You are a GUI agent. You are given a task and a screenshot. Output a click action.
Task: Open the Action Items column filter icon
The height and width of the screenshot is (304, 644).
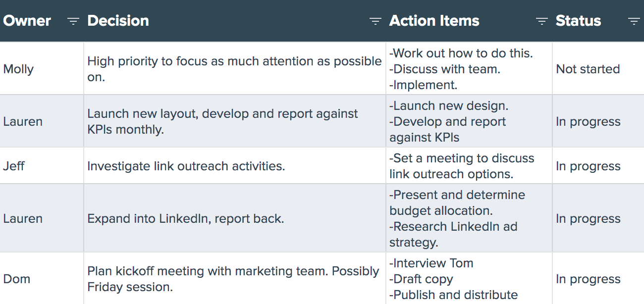click(542, 21)
